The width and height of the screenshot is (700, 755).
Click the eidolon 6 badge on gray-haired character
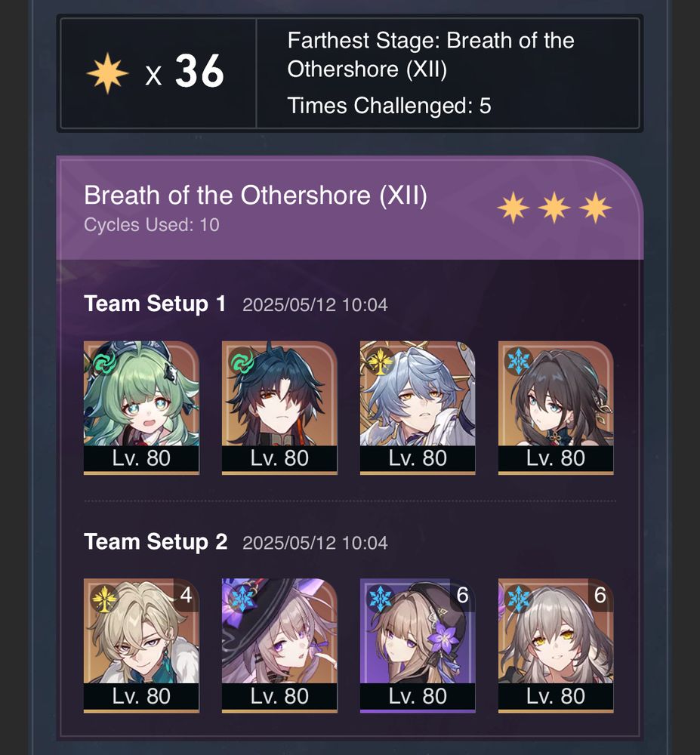pos(600,596)
